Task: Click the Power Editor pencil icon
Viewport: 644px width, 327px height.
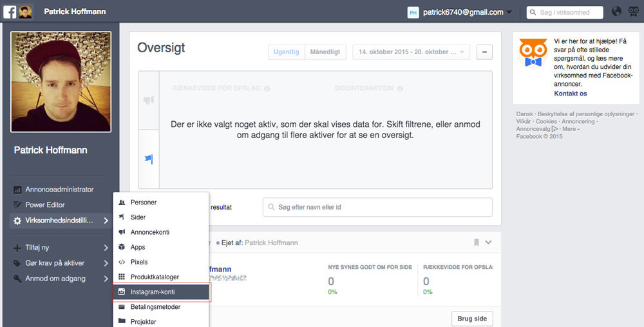Action: (17, 205)
